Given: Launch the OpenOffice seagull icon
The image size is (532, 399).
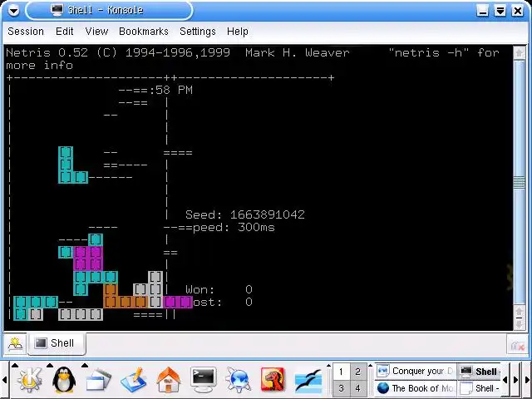Looking at the screenshot, I should click(308, 381).
